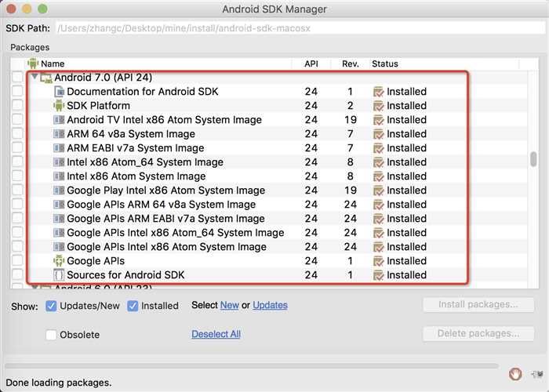This screenshot has height=392, width=549.
Task: Toggle the Installed show checkbox
Action: coord(133,306)
